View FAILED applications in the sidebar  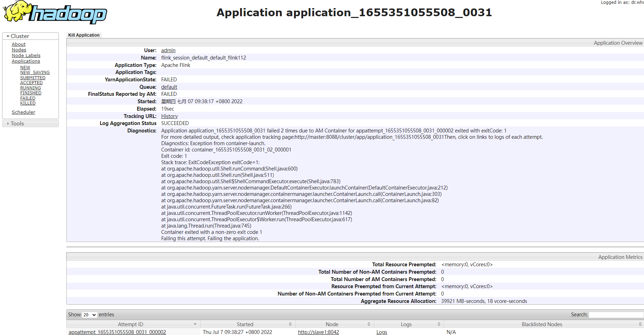tap(28, 98)
